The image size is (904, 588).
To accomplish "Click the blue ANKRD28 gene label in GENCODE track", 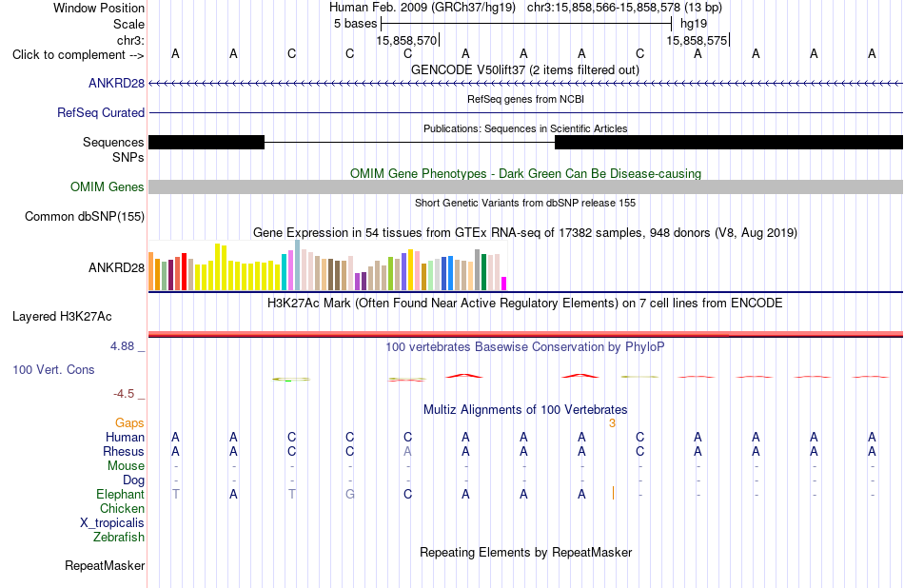I will point(116,83).
